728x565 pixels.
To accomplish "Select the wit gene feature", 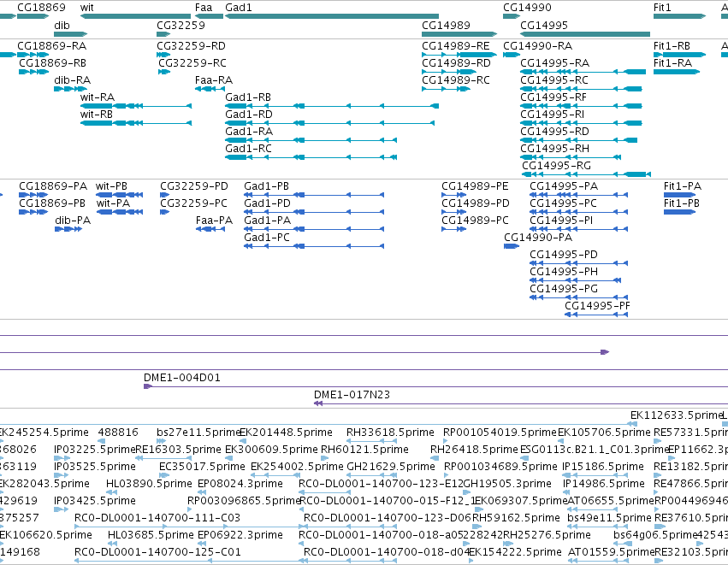I will [135, 16].
